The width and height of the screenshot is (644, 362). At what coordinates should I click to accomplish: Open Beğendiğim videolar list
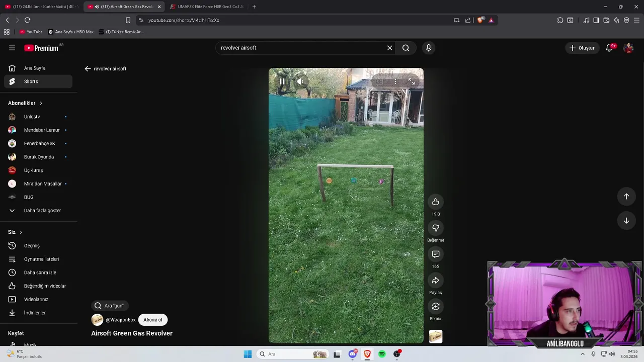[38, 286]
